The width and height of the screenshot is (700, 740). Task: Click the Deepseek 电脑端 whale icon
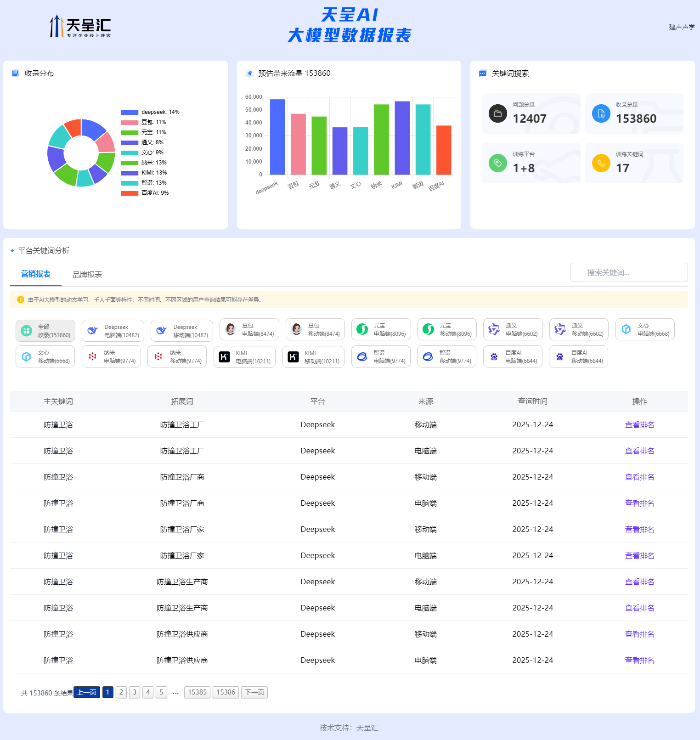92,331
